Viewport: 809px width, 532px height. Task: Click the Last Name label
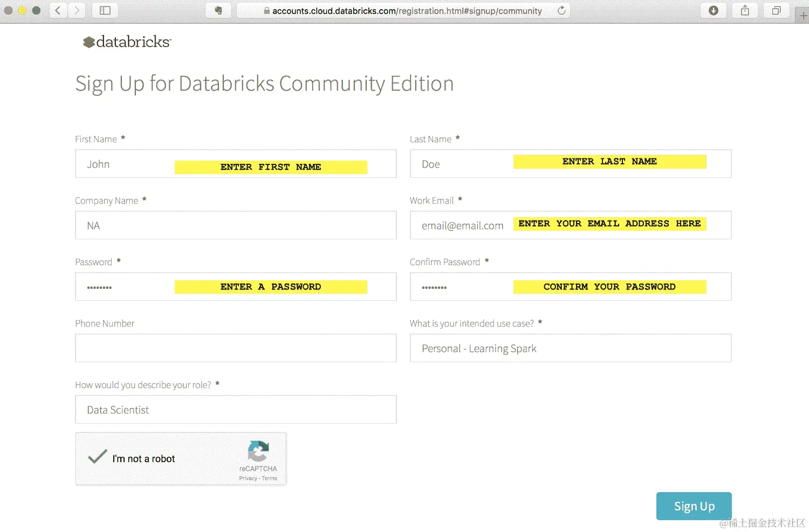pyautogui.click(x=430, y=139)
